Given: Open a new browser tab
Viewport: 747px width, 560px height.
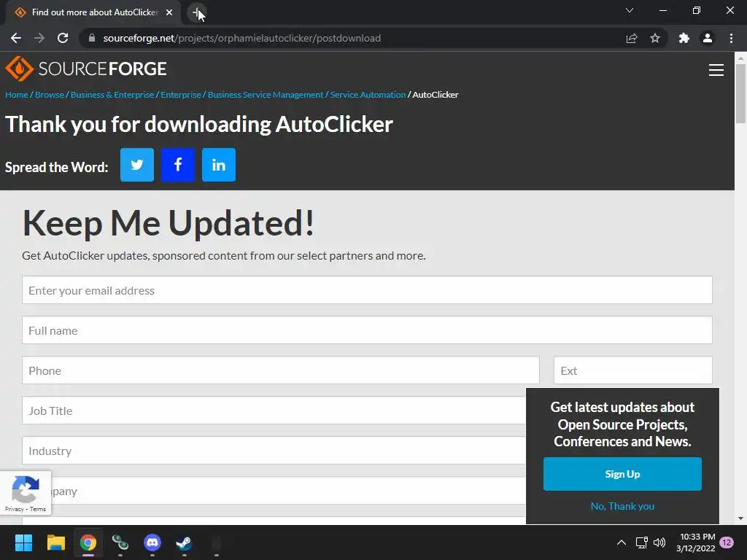Looking at the screenshot, I should [x=197, y=12].
